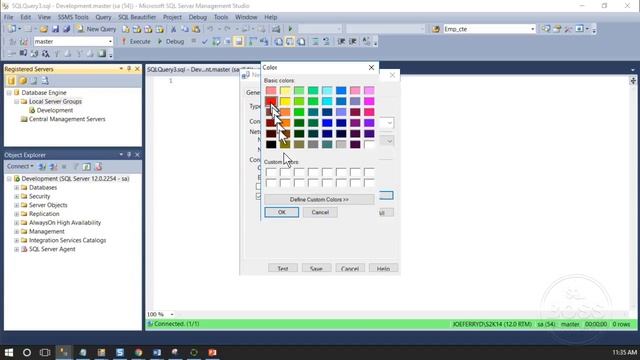The image size is (640, 360).
Task: Click the Execute button
Action: tap(136, 41)
